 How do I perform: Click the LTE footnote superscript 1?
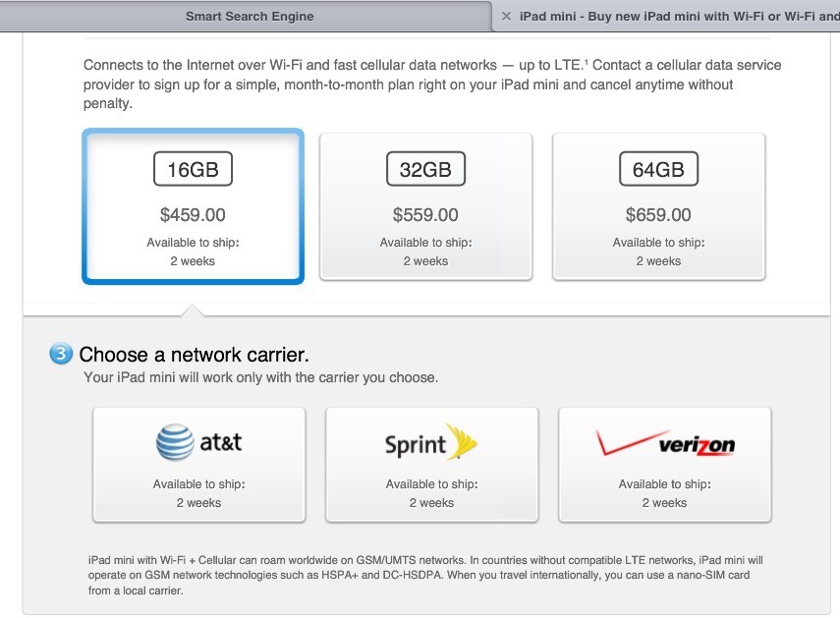[x=587, y=62]
